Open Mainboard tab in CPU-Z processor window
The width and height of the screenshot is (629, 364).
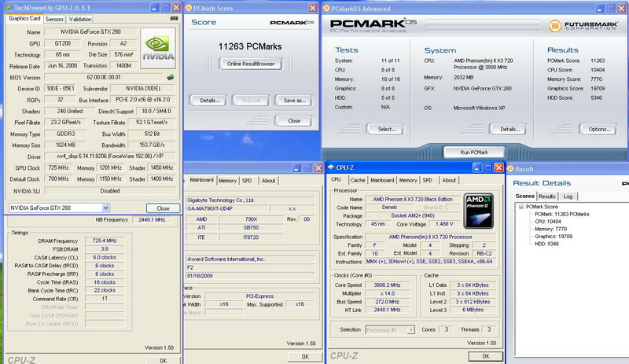382,181
